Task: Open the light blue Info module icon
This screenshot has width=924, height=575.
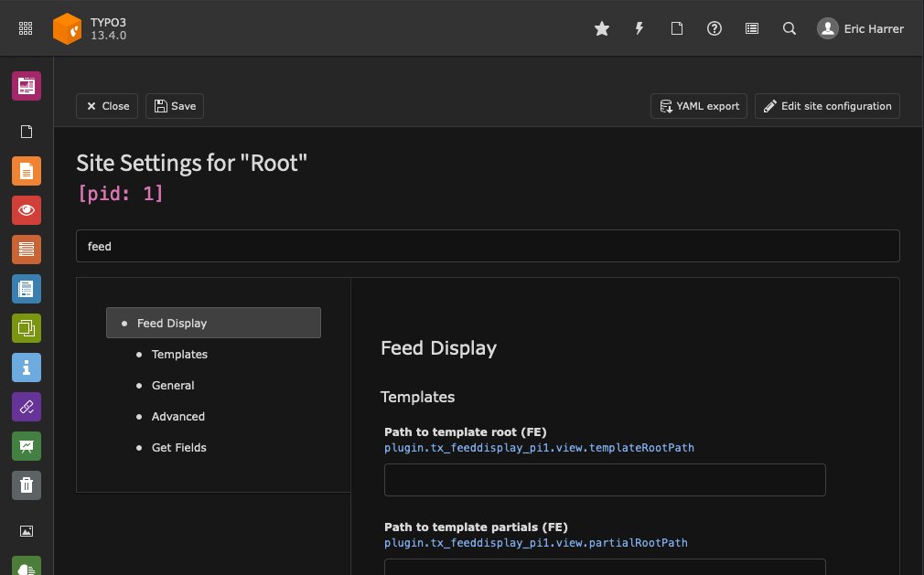Action: click(x=27, y=367)
